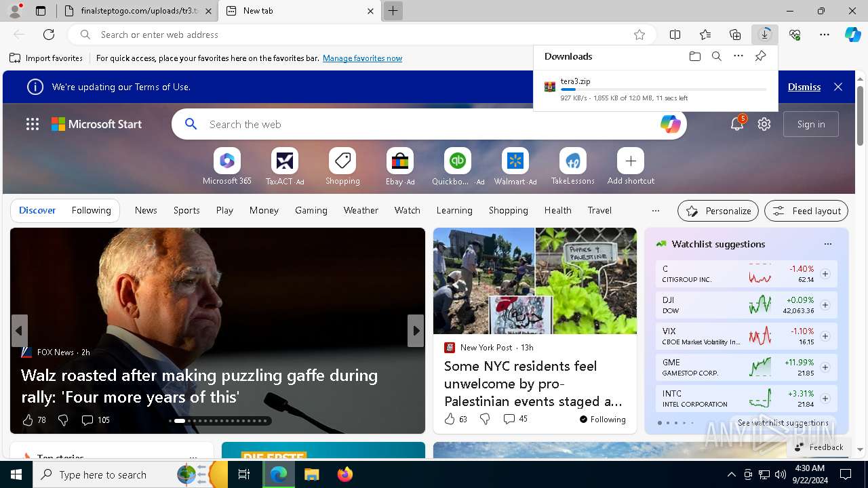
Task: Show hidden system tray icons
Action: tap(731, 474)
